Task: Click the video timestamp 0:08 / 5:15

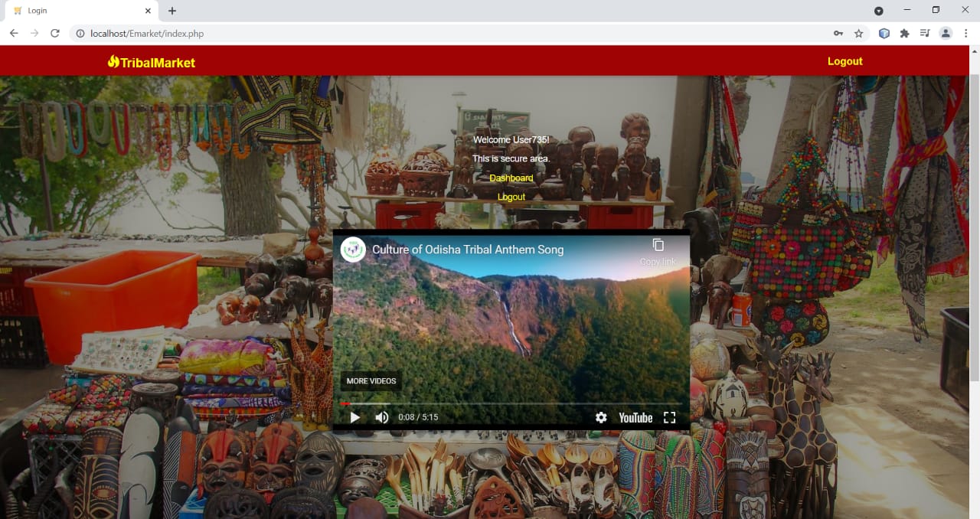Action: [x=418, y=417]
